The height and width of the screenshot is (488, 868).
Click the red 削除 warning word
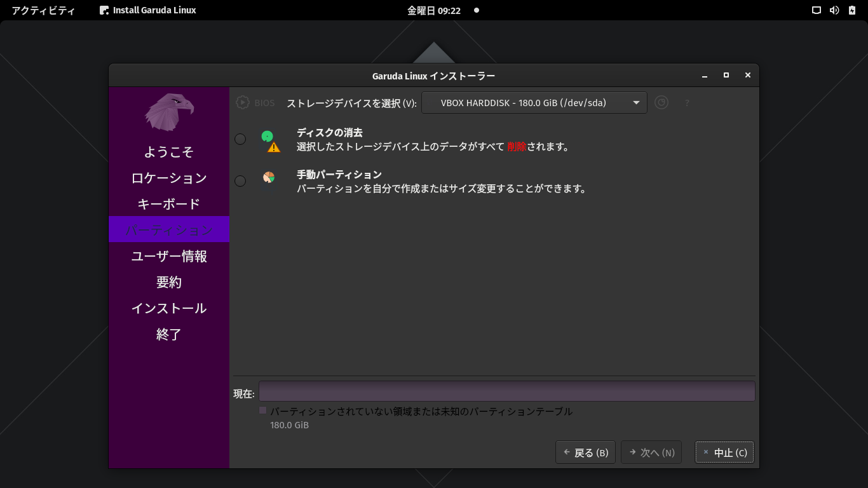click(517, 147)
